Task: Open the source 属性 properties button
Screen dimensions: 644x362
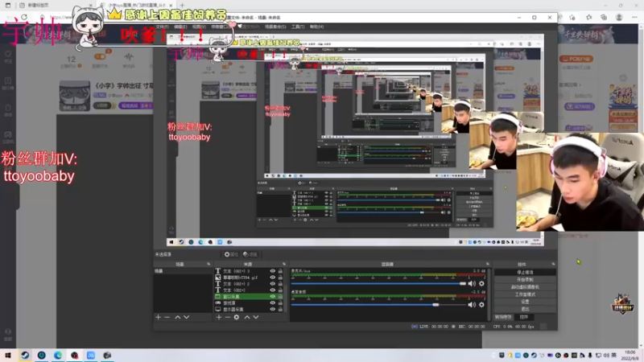Action: [231, 254]
